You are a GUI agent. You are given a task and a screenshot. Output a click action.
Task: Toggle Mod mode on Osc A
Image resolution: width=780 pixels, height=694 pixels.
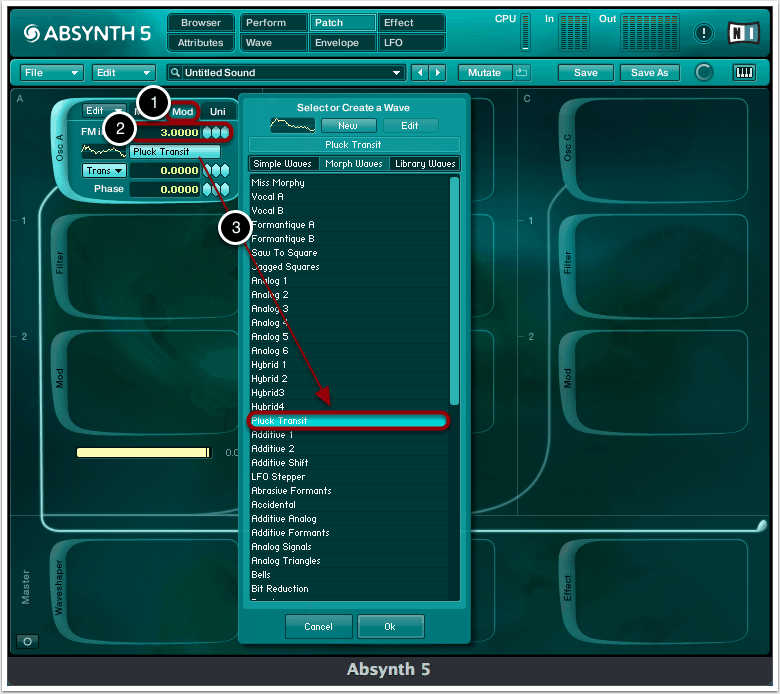point(182,112)
